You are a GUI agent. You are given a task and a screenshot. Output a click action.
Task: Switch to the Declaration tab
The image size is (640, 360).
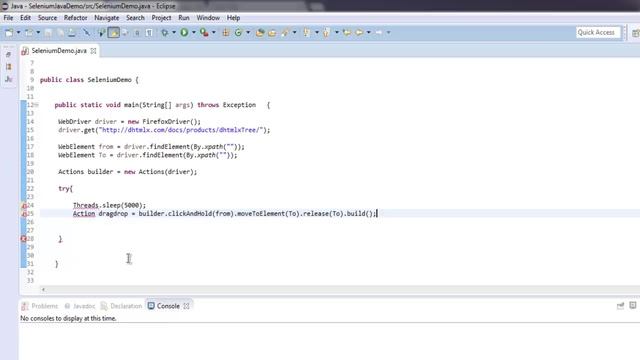point(122,306)
